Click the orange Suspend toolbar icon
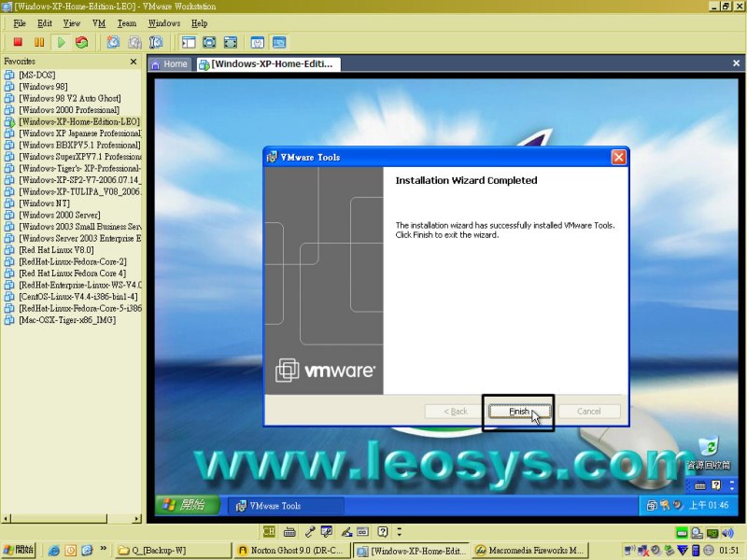Screen dimensions: 747x560 click(x=39, y=42)
